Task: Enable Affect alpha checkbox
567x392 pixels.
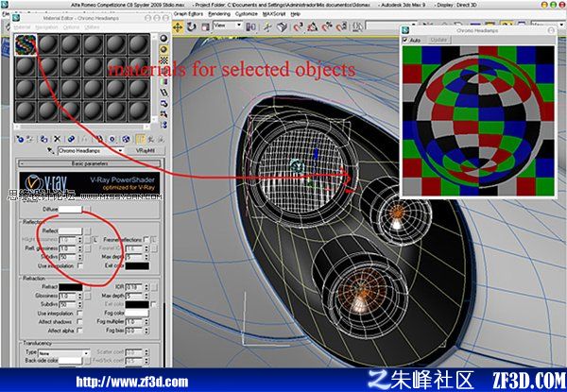Action: (80, 331)
